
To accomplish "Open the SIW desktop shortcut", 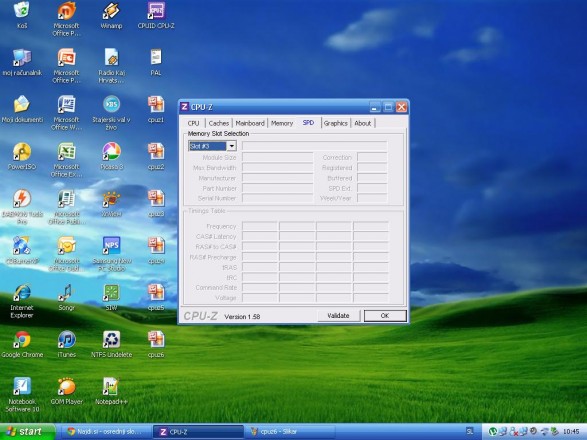I will tap(111, 297).
